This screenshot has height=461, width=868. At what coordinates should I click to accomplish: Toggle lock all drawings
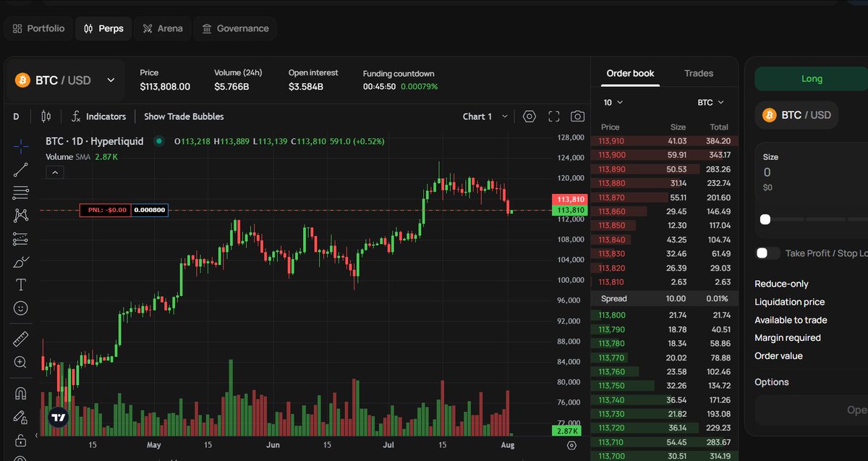pyautogui.click(x=21, y=440)
